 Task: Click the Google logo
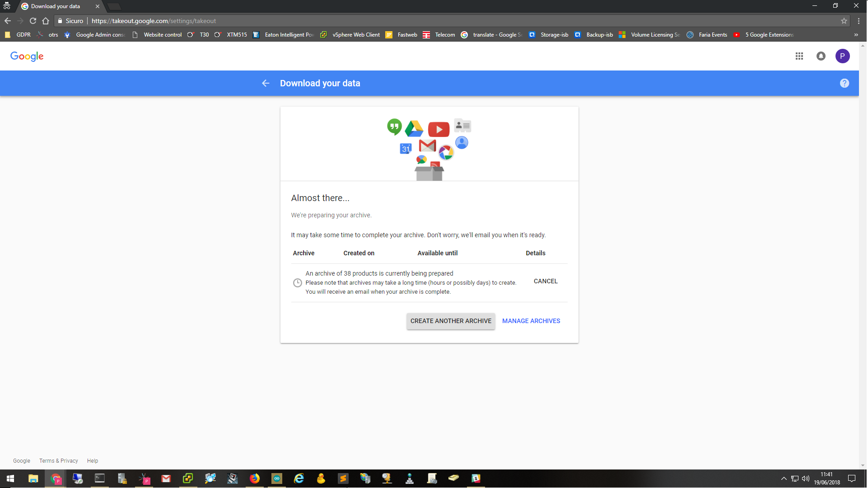27,56
